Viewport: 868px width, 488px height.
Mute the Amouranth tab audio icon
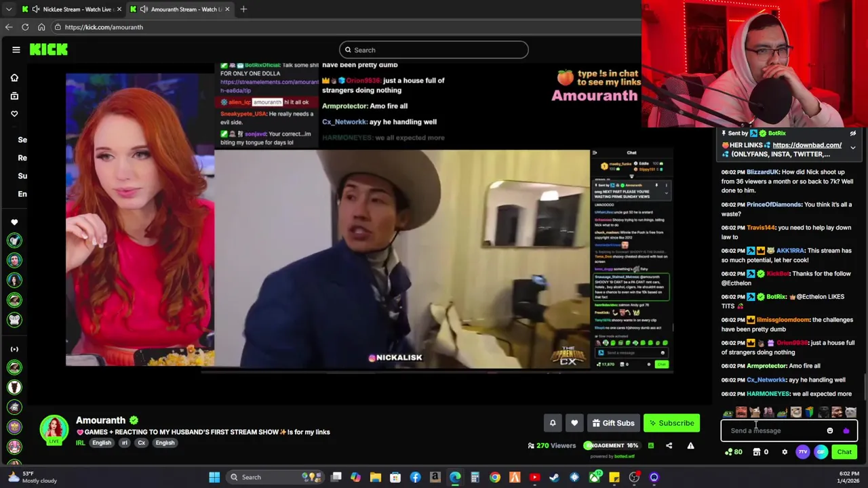coord(144,9)
